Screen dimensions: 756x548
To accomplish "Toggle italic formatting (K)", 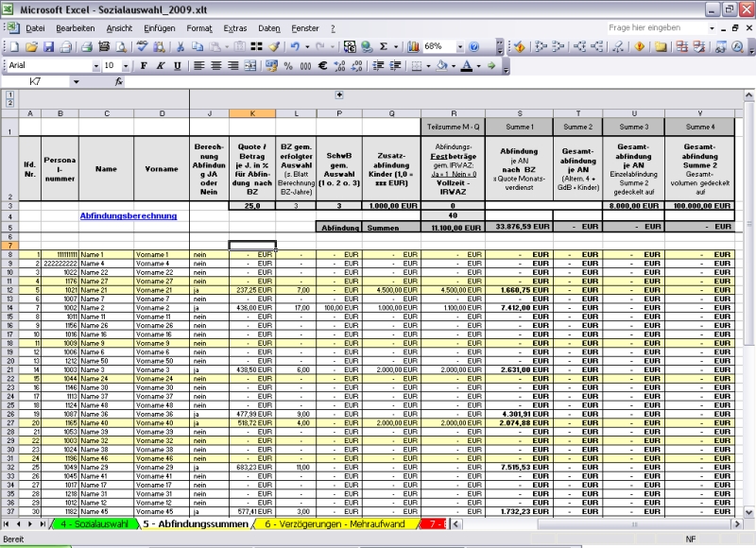I will (x=160, y=65).
